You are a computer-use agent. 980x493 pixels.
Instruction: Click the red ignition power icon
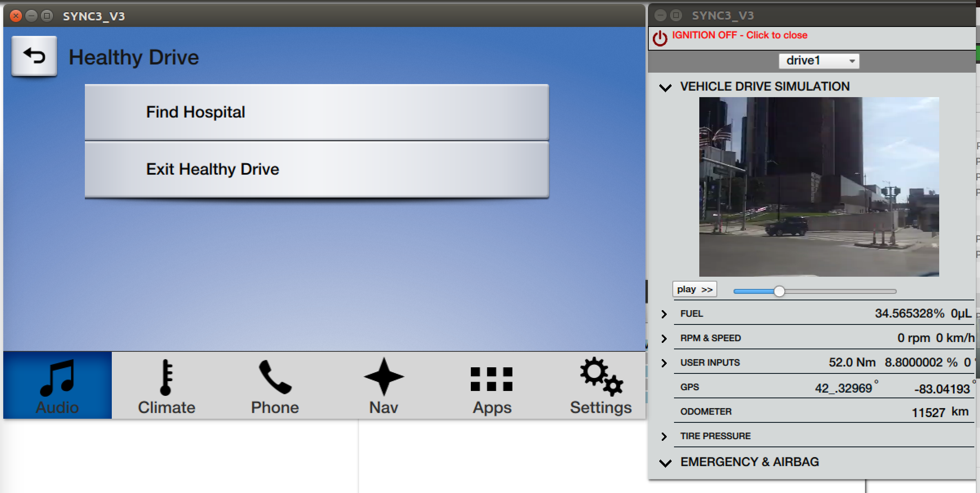660,38
